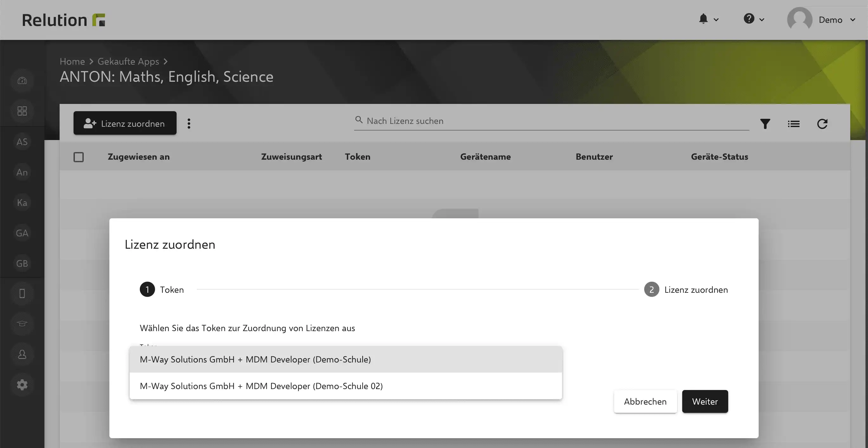868x448 pixels.
Task: Focus the Nach Lizenz suchen search field
Action: pyautogui.click(x=551, y=121)
